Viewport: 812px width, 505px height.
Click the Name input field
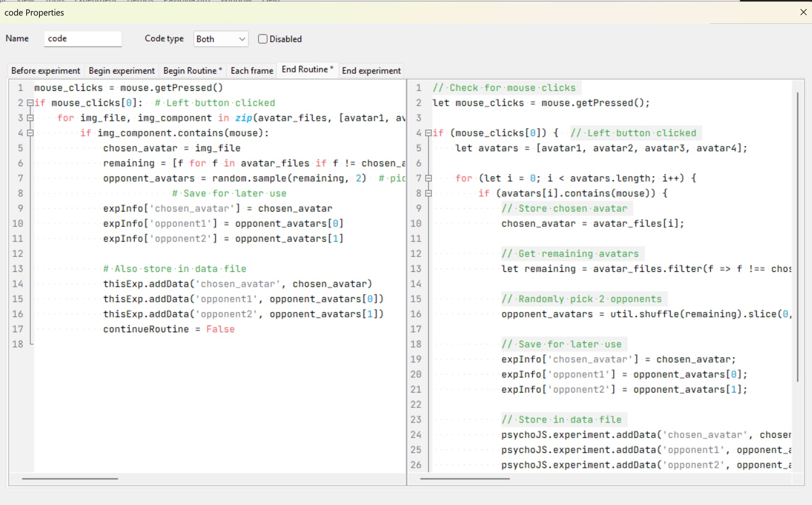point(83,39)
